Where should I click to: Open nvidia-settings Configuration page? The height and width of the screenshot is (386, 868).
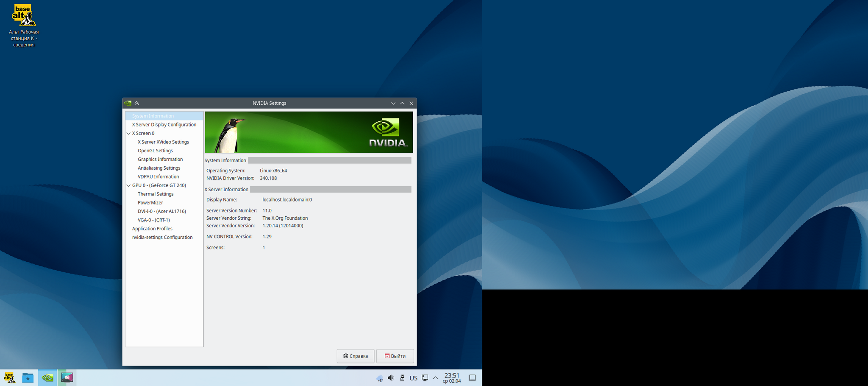click(x=162, y=238)
